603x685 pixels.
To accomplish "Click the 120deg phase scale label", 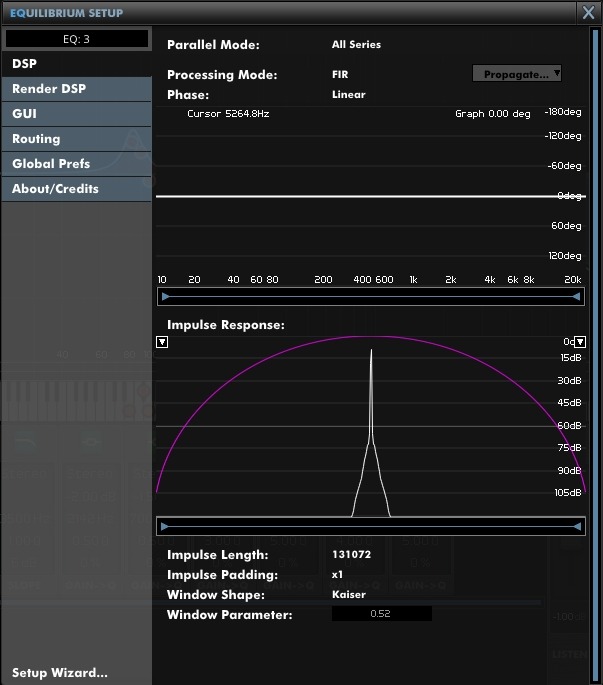I will (565, 256).
